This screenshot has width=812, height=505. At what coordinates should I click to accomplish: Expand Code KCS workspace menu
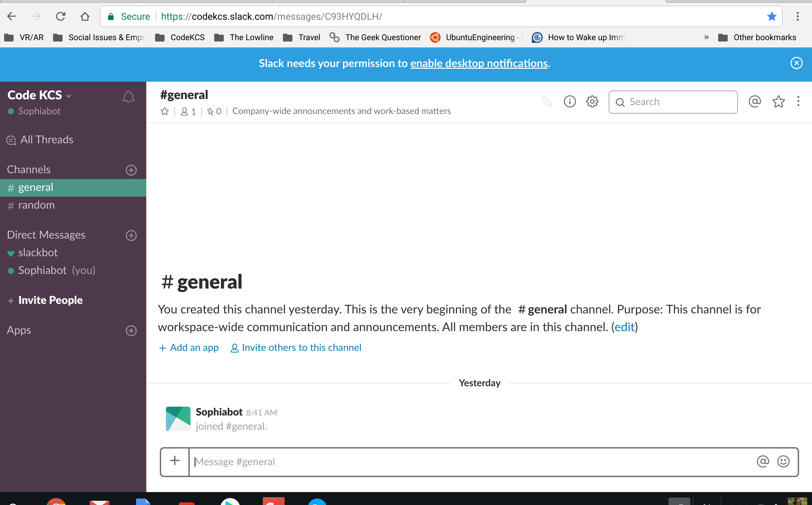pyautogui.click(x=39, y=95)
